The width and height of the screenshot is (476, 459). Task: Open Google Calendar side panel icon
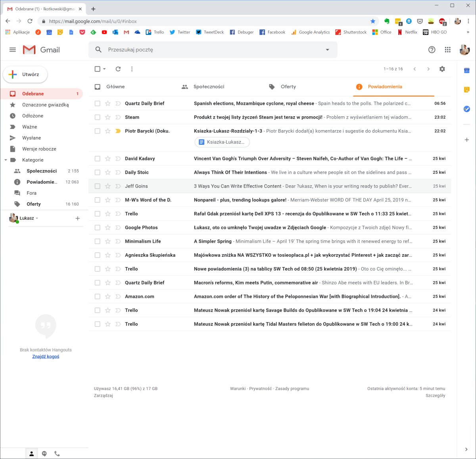tap(467, 71)
